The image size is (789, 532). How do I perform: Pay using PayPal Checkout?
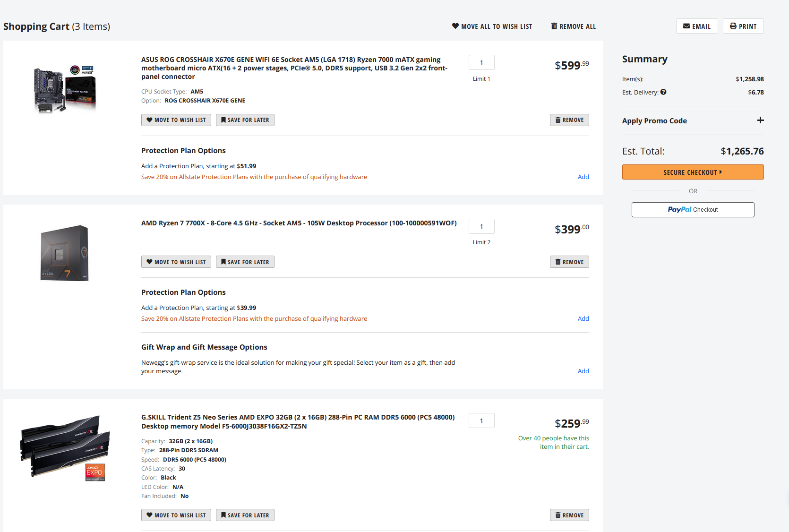(x=693, y=210)
